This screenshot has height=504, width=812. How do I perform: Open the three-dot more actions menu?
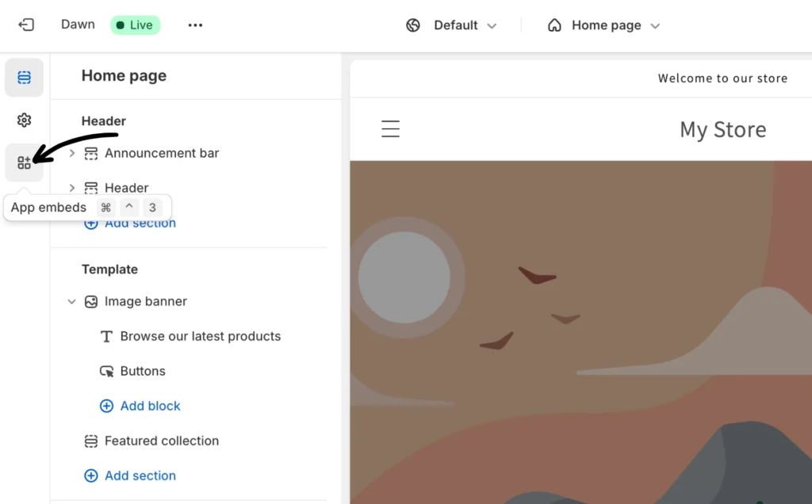tap(195, 25)
